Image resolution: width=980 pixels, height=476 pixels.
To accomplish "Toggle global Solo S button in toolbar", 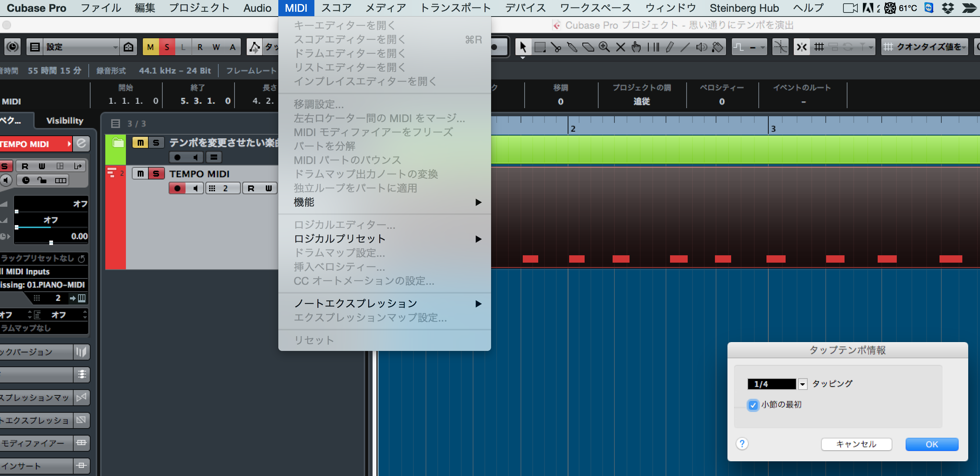I will tap(167, 47).
